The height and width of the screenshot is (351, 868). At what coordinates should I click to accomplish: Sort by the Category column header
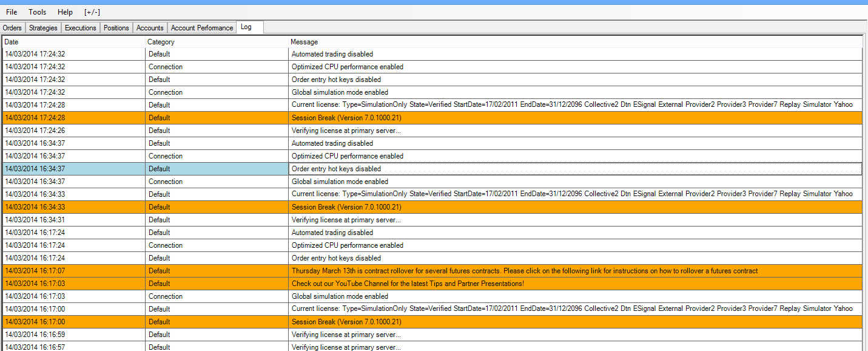(217, 42)
